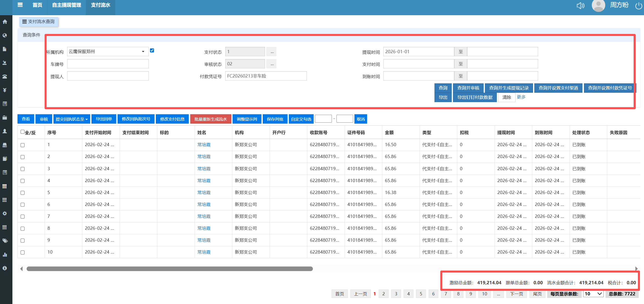This screenshot has height=304, width=644.
Task: Click the power logout icon
Action: coord(639,6)
